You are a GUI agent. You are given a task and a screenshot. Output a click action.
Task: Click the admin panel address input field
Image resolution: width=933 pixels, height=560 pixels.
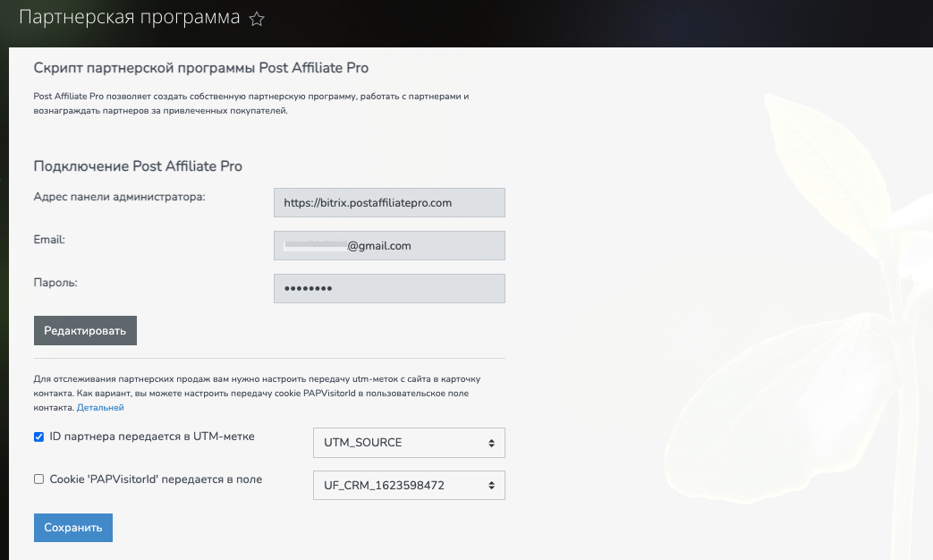(389, 203)
